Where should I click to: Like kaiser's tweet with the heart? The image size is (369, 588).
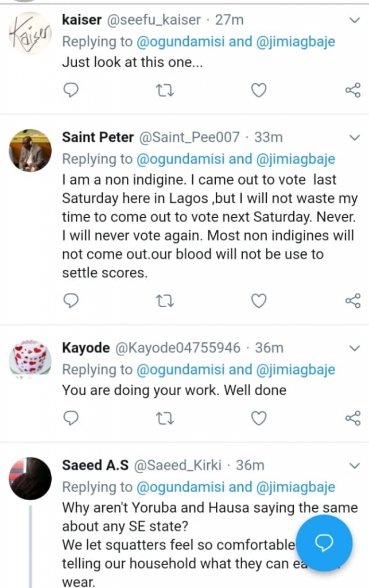pyautogui.click(x=259, y=90)
